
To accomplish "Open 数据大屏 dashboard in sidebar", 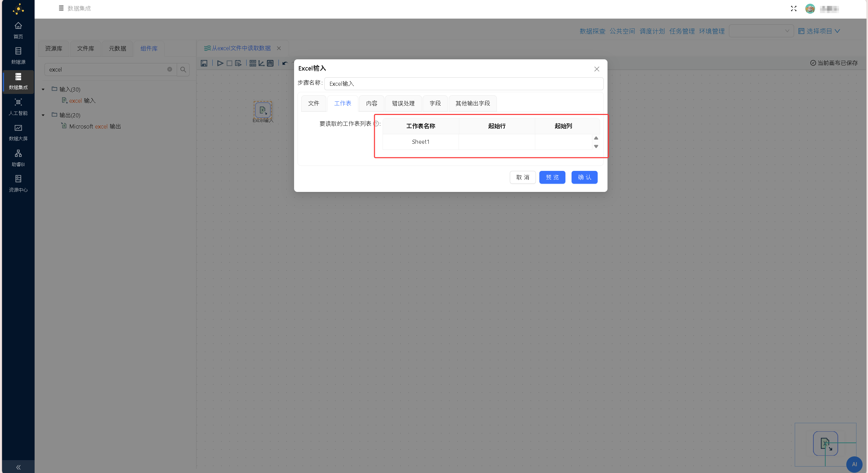I will (x=18, y=133).
